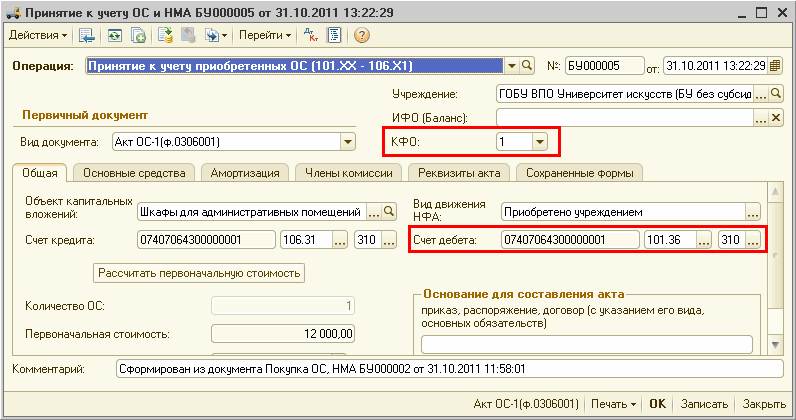Click the post document icon with coins
Viewport: 796px width, 420px height.
(165, 35)
